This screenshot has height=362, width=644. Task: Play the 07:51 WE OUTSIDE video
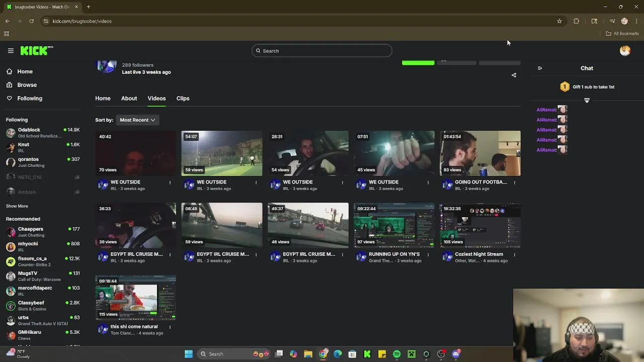[394, 153]
